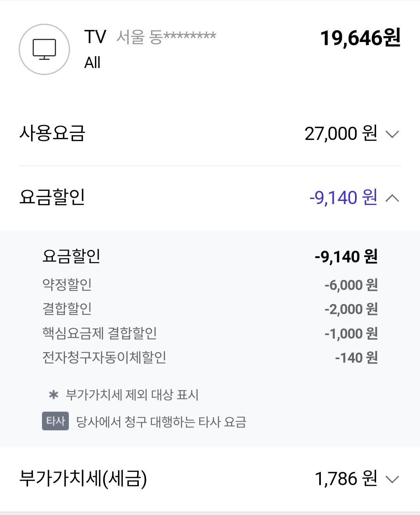The height and width of the screenshot is (515, 420).
Task: Tap the All plan name text
Action: (93, 63)
